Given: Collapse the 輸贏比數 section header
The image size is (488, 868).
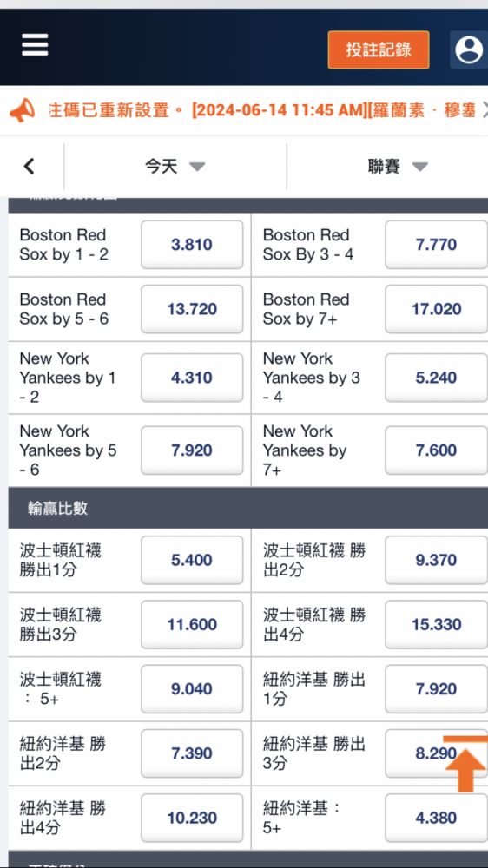Looking at the screenshot, I should click(248, 508).
